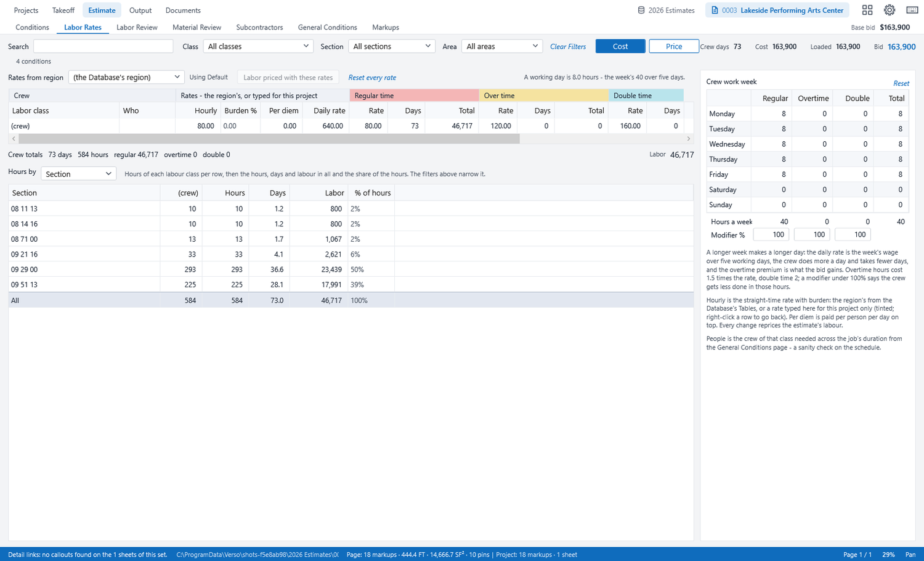This screenshot has height=561, width=924.
Task: Open the Section filter dropdown
Action: 392,46
